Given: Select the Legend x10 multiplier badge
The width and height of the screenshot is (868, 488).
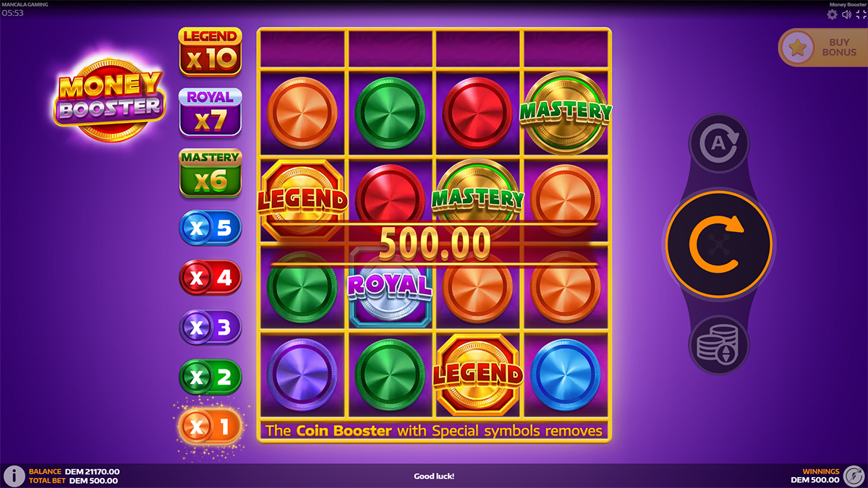Looking at the screenshot, I should [x=210, y=51].
